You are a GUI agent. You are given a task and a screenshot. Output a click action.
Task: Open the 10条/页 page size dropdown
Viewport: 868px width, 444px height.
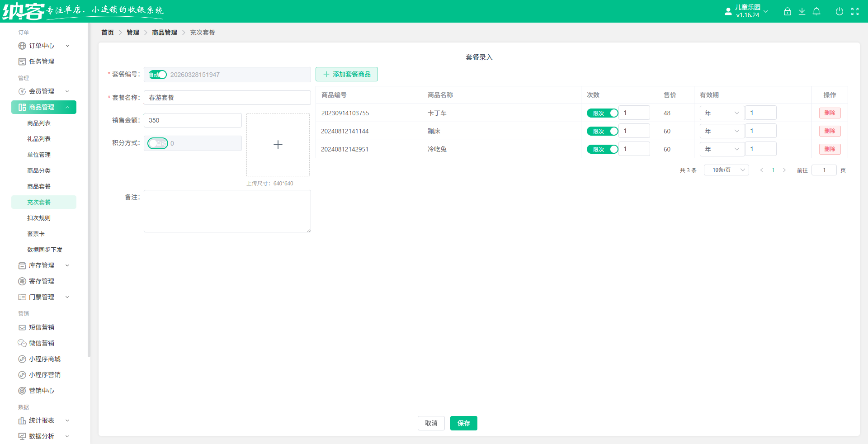726,170
